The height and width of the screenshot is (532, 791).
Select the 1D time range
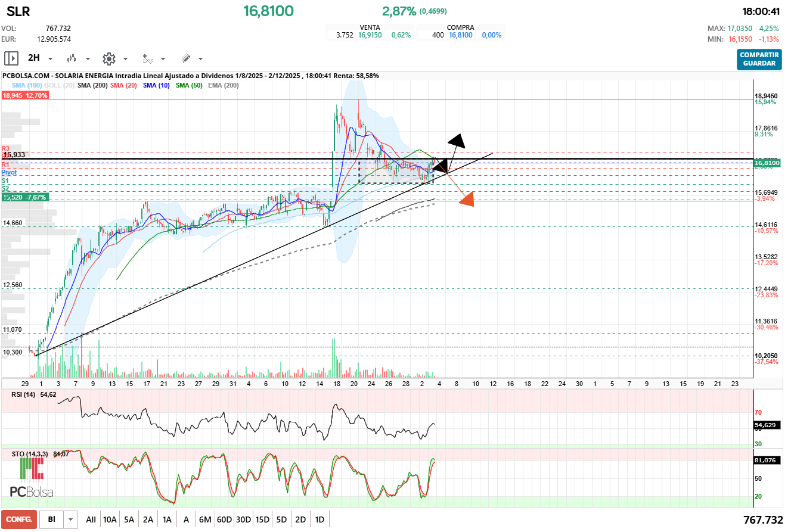(319, 519)
